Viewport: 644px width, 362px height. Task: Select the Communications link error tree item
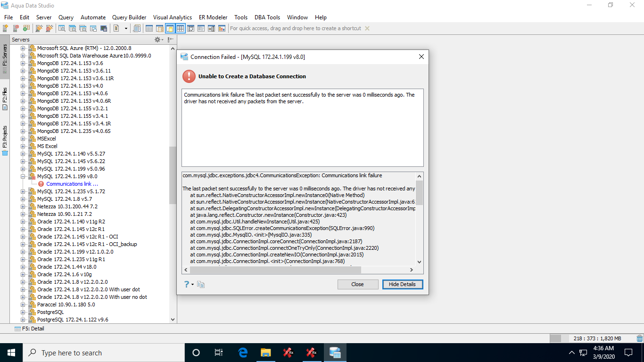[72, 184]
